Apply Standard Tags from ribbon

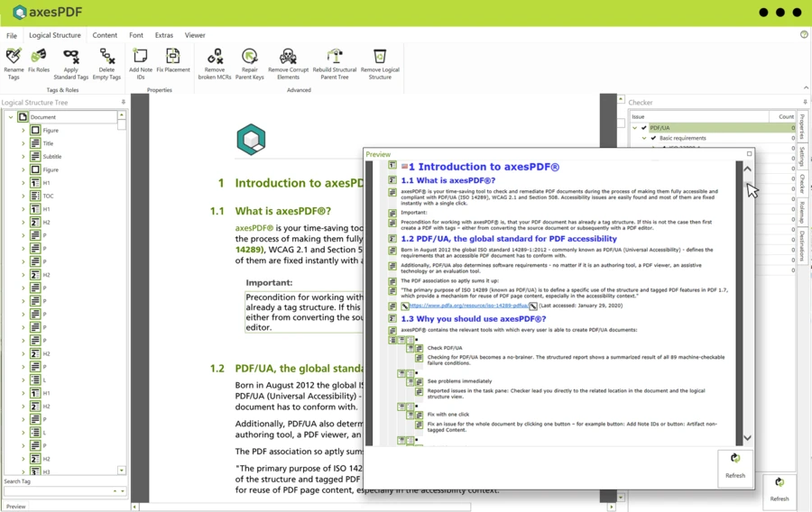71,64
